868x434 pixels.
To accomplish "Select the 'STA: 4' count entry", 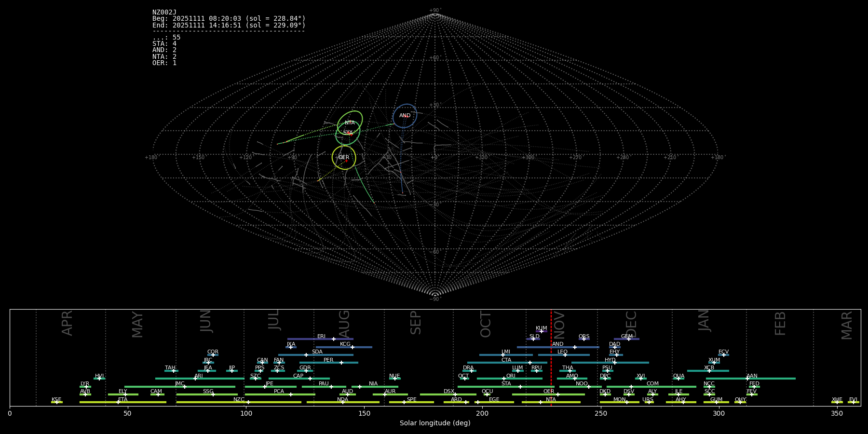I will click(x=164, y=44).
